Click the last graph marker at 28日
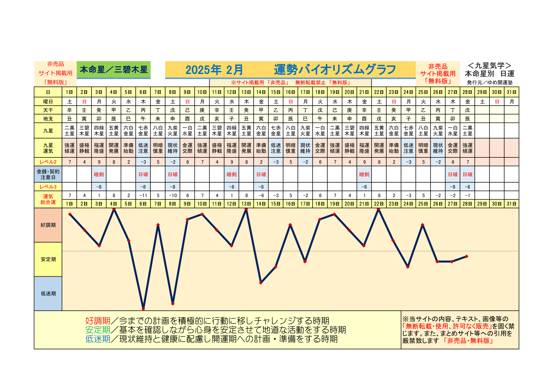Image resolution: width=554 pixels, height=392 pixels. pos(467,256)
